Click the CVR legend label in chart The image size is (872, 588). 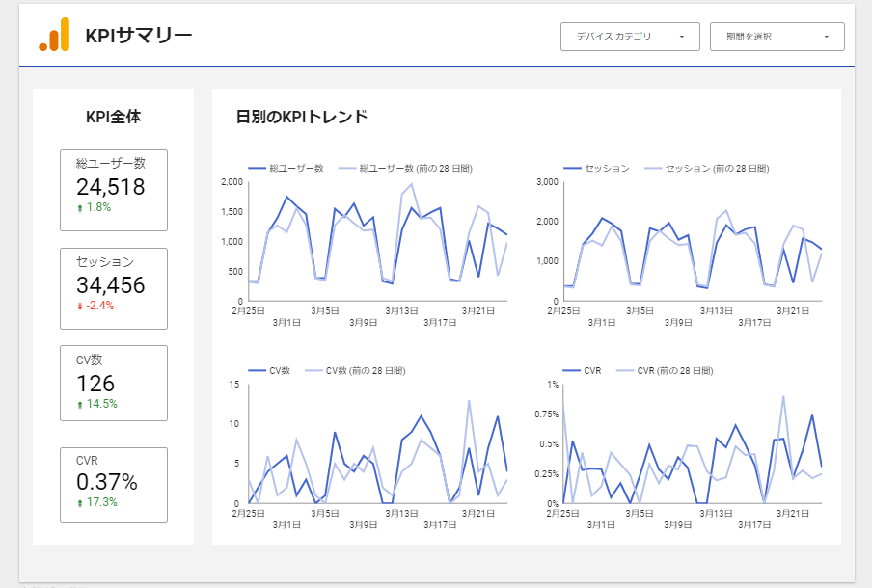click(x=592, y=370)
